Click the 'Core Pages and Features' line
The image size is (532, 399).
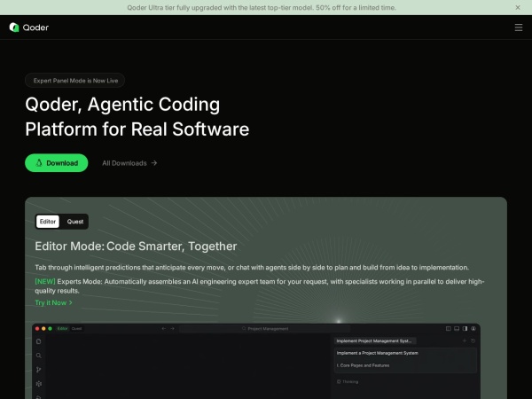363,365
